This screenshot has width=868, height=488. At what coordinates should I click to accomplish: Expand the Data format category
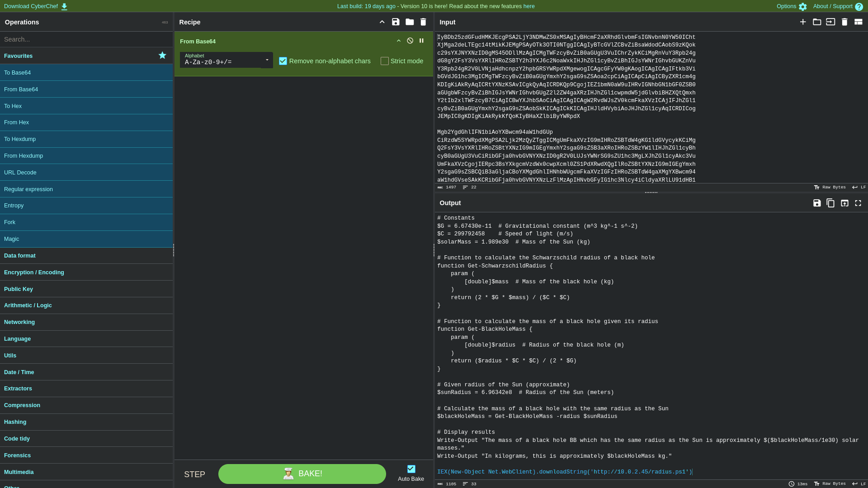click(x=20, y=256)
